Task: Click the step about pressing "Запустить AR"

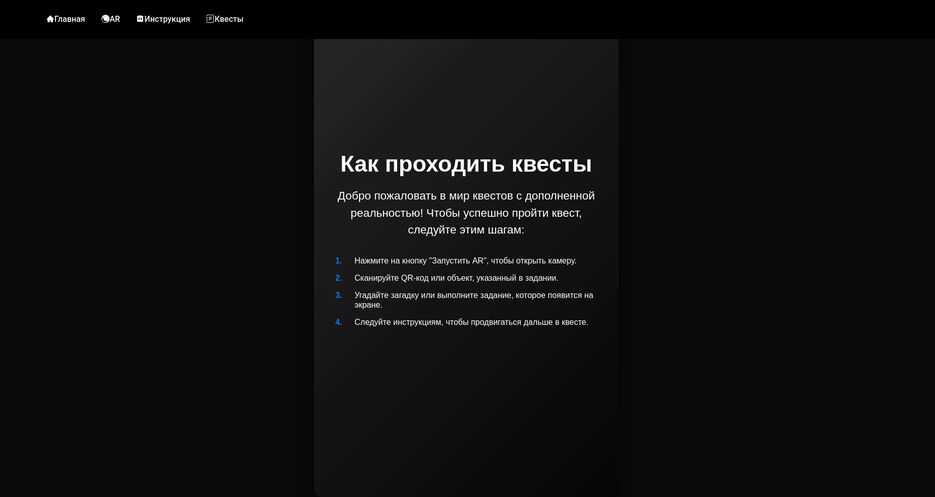Action: [x=465, y=261]
